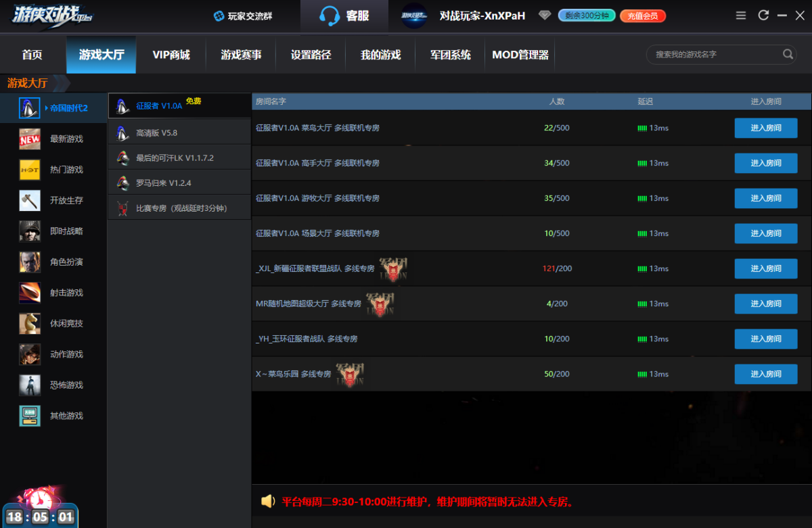This screenshot has height=528, width=812.
Task: Click room name 征服者V1.0A 菜鸟大厅 多线联机专房
Action: click(317, 128)
